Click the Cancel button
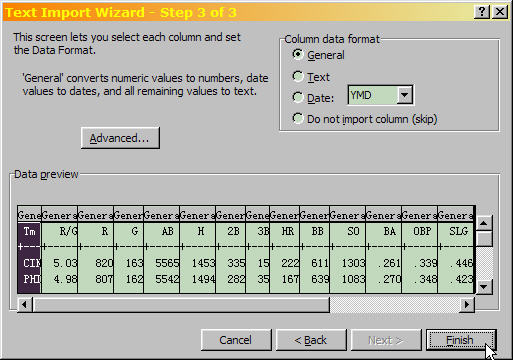Viewport: 513px width, 360px height. click(x=236, y=340)
